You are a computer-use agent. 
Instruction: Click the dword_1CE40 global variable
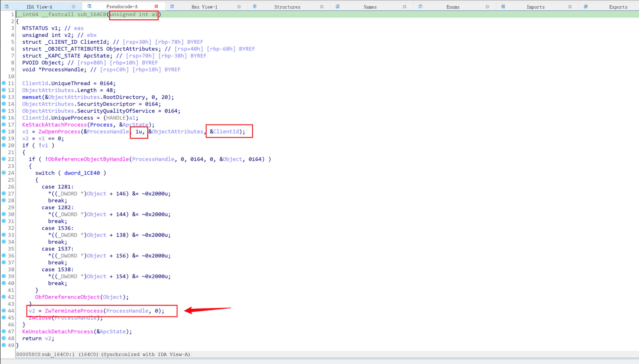(x=82, y=173)
